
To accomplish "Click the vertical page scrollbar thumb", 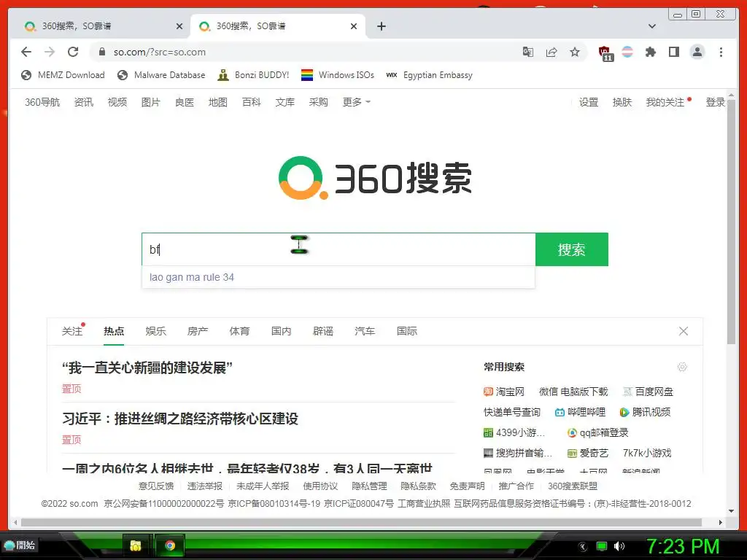I will click(731, 222).
